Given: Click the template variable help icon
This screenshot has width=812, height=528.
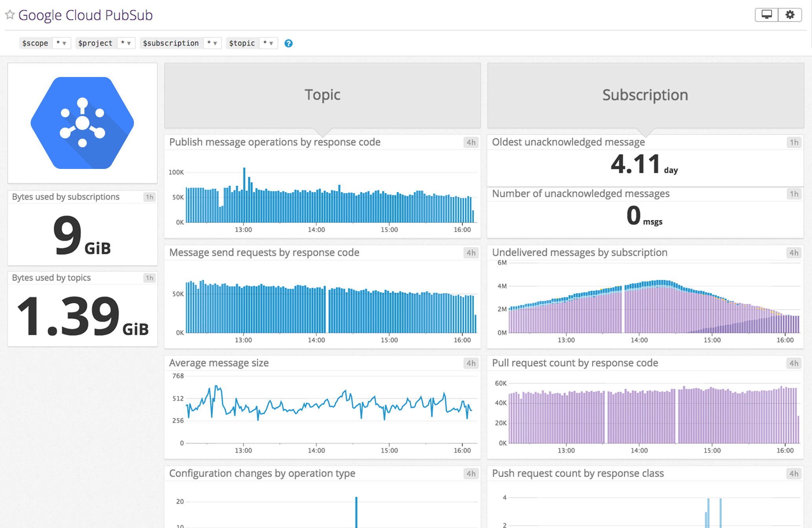Looking at the screenshot, I should click(289, 43).
